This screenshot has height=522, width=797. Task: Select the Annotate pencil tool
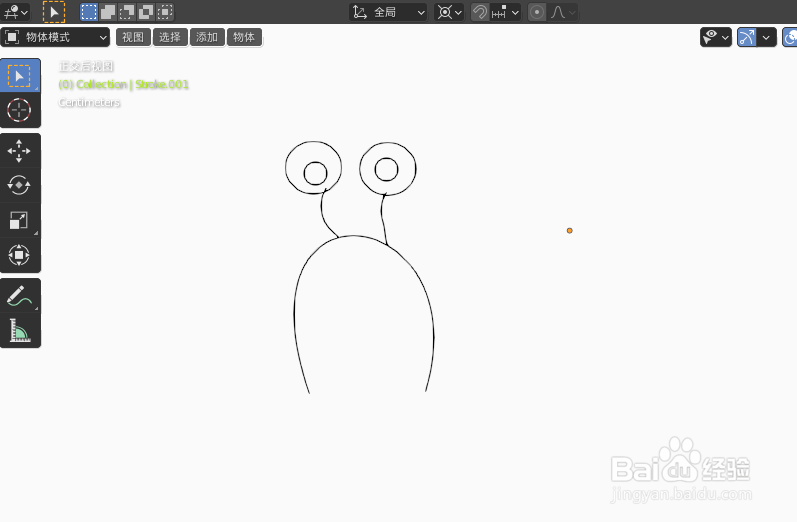[19, 295]
